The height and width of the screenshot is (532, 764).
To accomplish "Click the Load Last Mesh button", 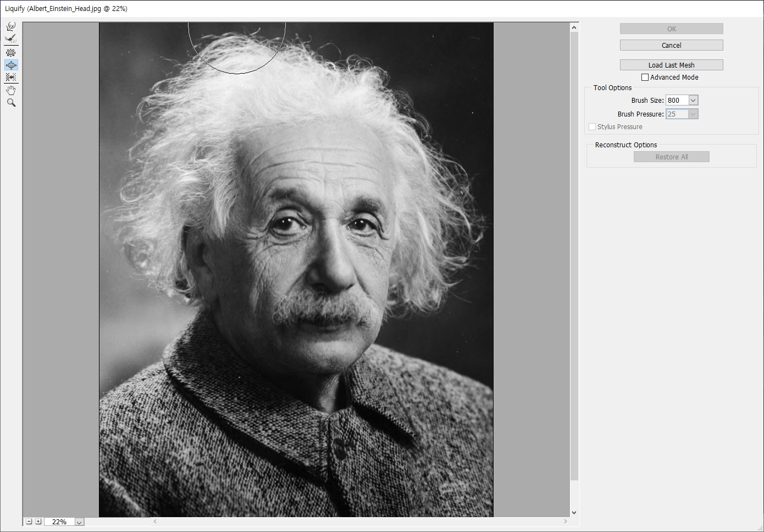I will point(672,65).
